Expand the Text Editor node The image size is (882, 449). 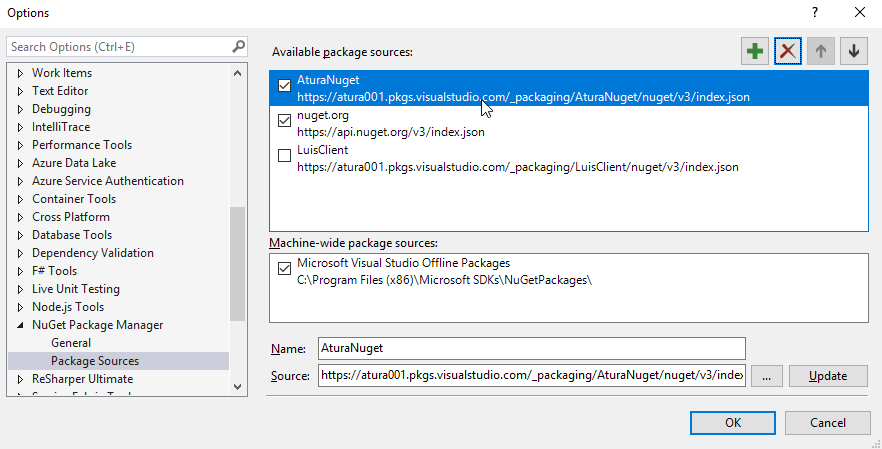tap(20, 91)
